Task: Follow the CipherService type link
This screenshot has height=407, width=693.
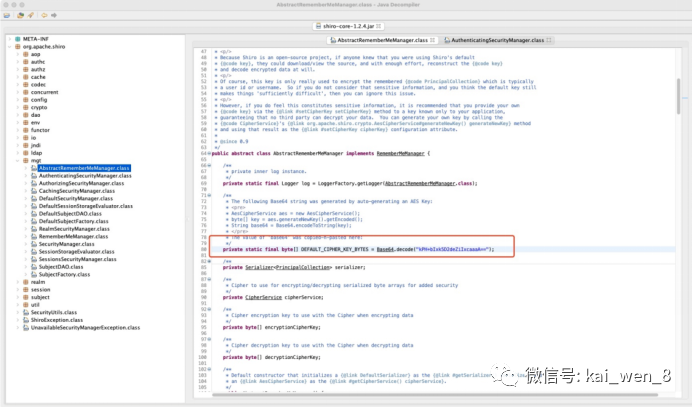Action: [263, 297]
